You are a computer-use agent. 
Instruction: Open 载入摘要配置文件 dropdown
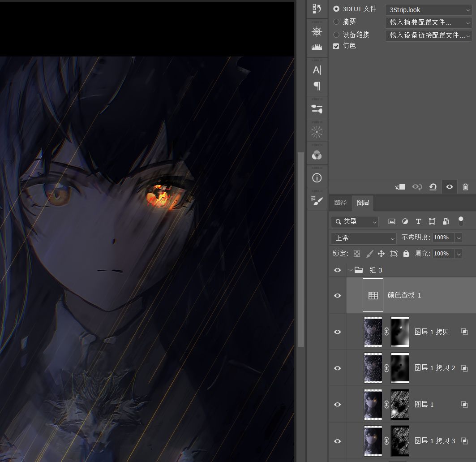(x=429, y=22)
